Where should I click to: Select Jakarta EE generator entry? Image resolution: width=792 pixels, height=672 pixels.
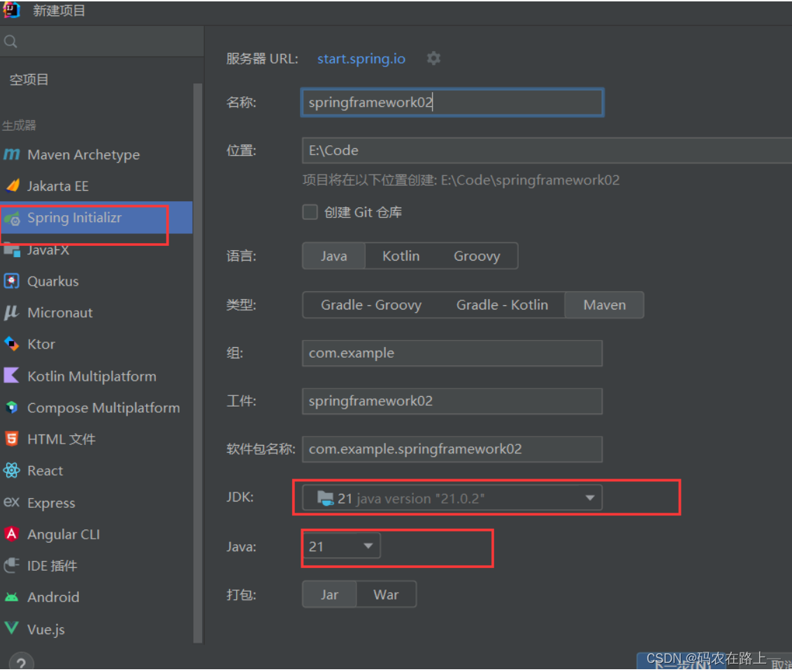96,187
